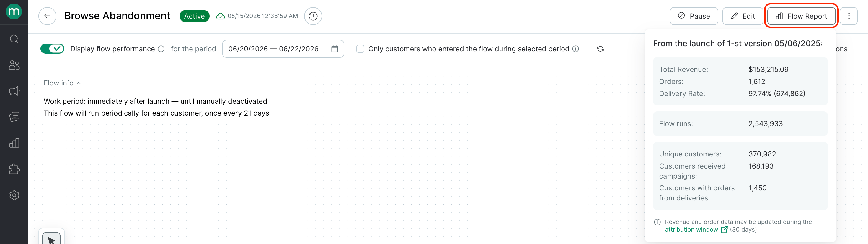Open reports via the bar chart sidebar icon
This screenshot has height=244, width=868.
(14, 143)
